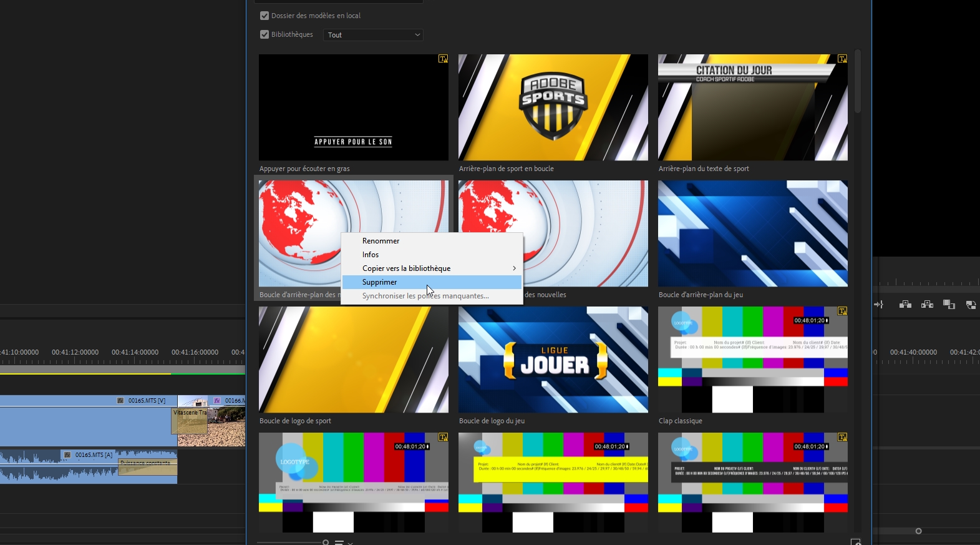The width and height of the screenshot is (980, 545).
Task: Click the purple fx badge on the 00166 clip
Action: 217,401
